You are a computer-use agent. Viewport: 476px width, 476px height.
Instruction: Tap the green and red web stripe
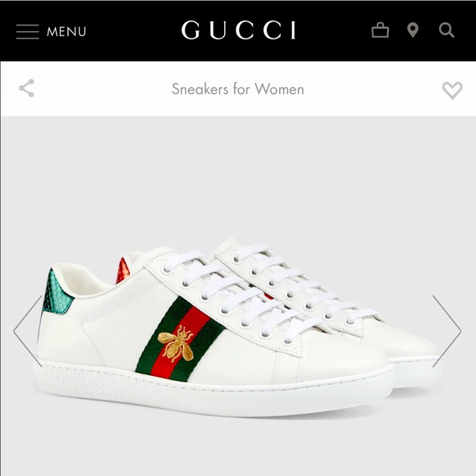point(181,340)
